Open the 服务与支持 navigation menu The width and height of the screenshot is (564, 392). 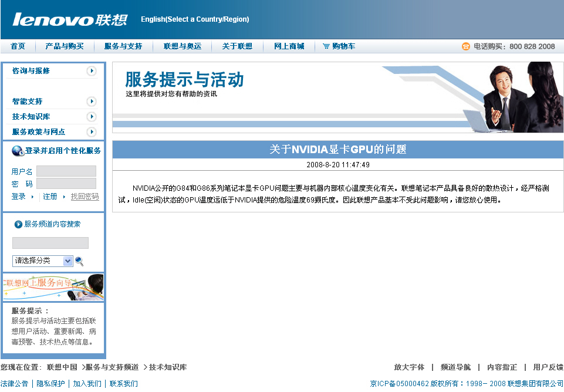click(x=123, y=46)
